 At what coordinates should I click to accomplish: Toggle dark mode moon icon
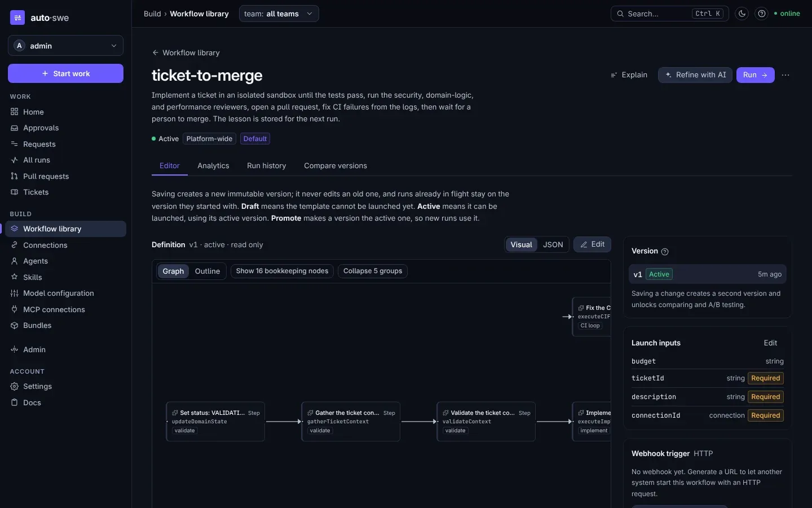tap(742, 14)
